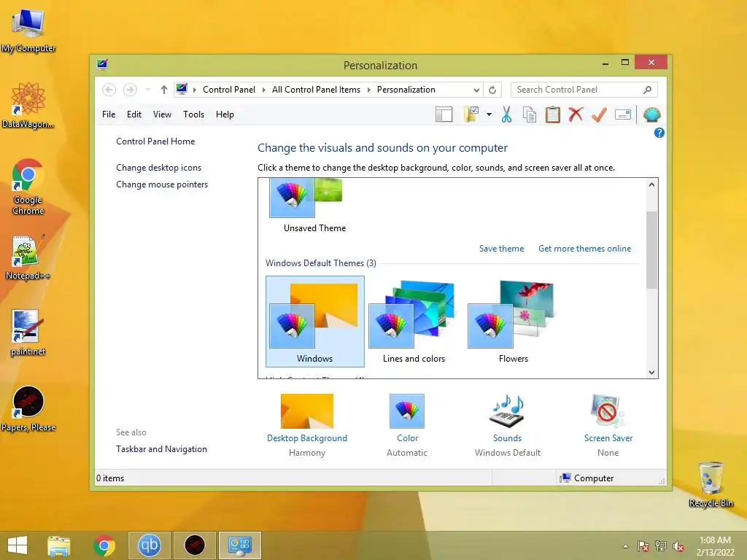
Task: Open the Help menu
Action: 225,114
